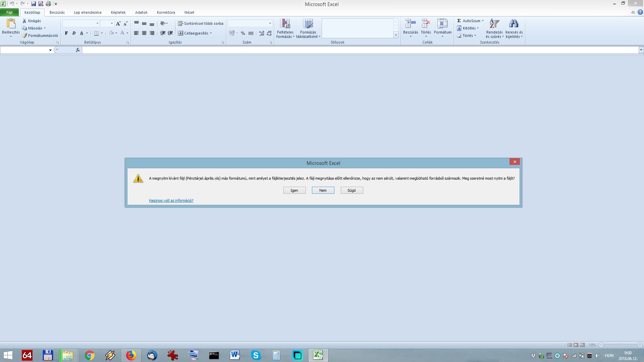
Task: Open the 'Hasznos volt az információ?' link
Action: coord(171,200)
